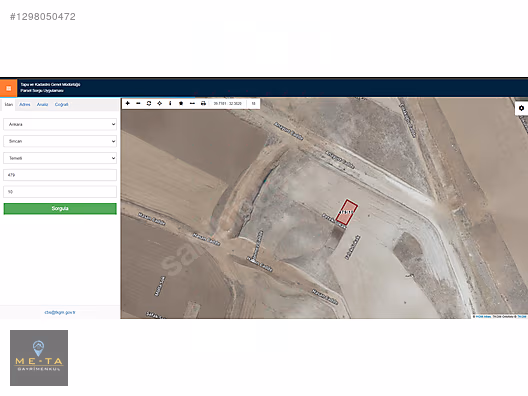This screenshot has width=528, height=396.
Task: Click the refresh map icon
Action: [x=149, y=103]
